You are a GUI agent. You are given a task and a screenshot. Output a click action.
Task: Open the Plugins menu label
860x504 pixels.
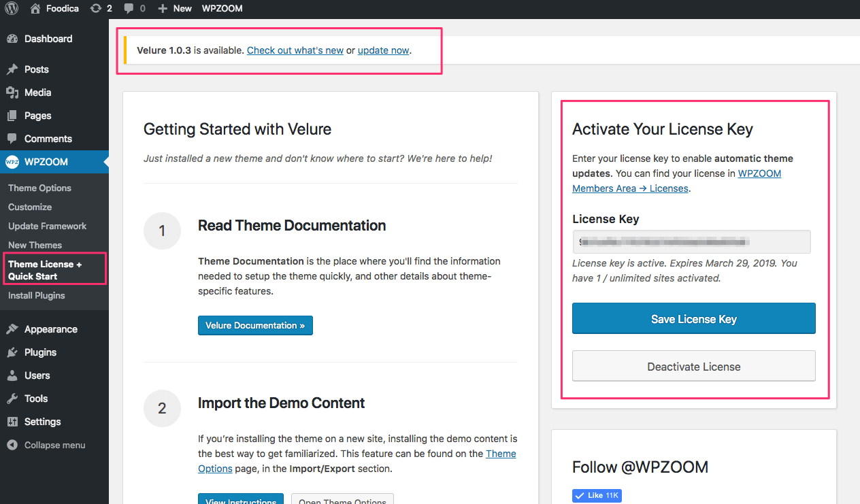coord(40,352)
